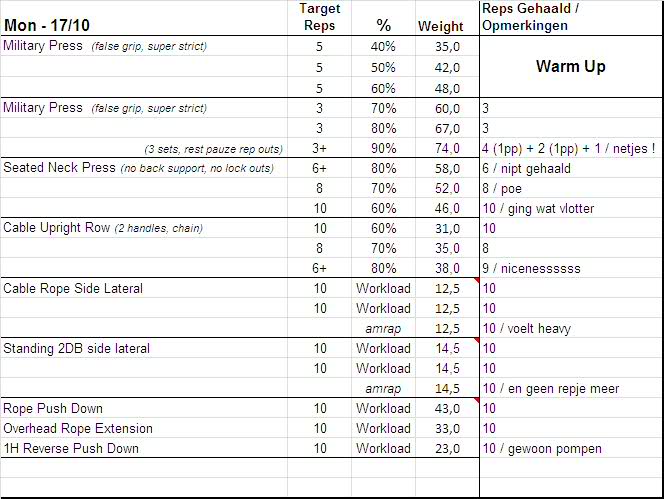Click the 90% percentage cell

[384, 148]
